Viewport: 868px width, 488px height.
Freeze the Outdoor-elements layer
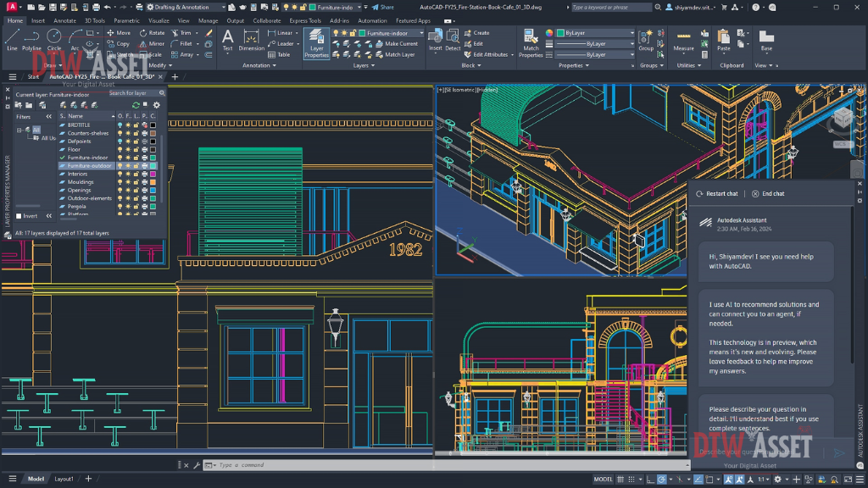[x=129, y=198]
